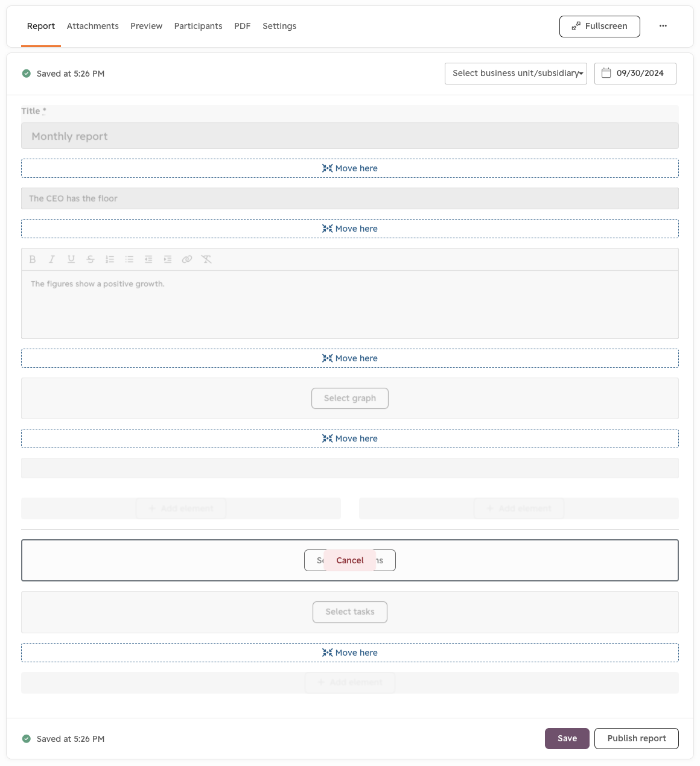Insert a numbered list in the editor

pyautogui.click(x=110, y=259)
